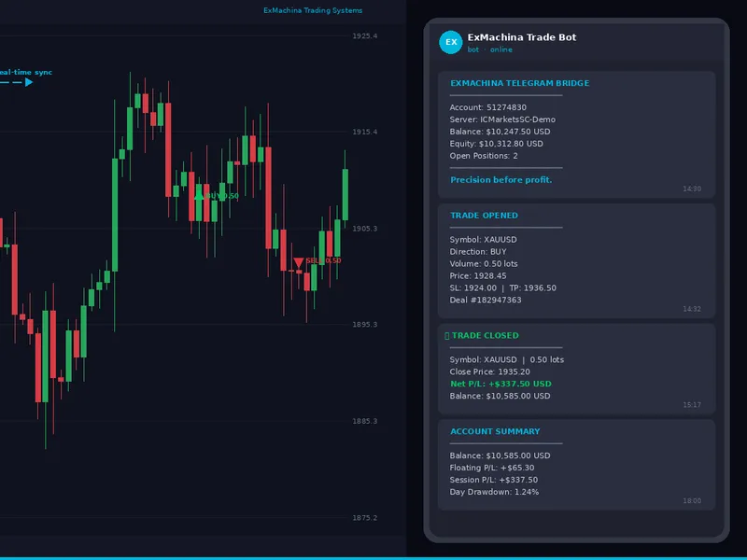Click Equity: $10,312.80 USD line
Screen dimensions: 747x560
click(x=496, y=144)
